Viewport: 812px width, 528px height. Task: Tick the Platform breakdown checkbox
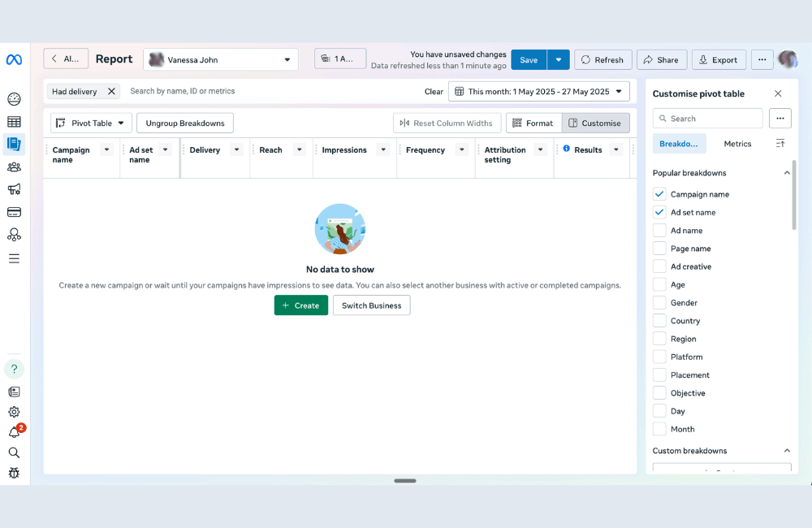[x=659, y=357]
